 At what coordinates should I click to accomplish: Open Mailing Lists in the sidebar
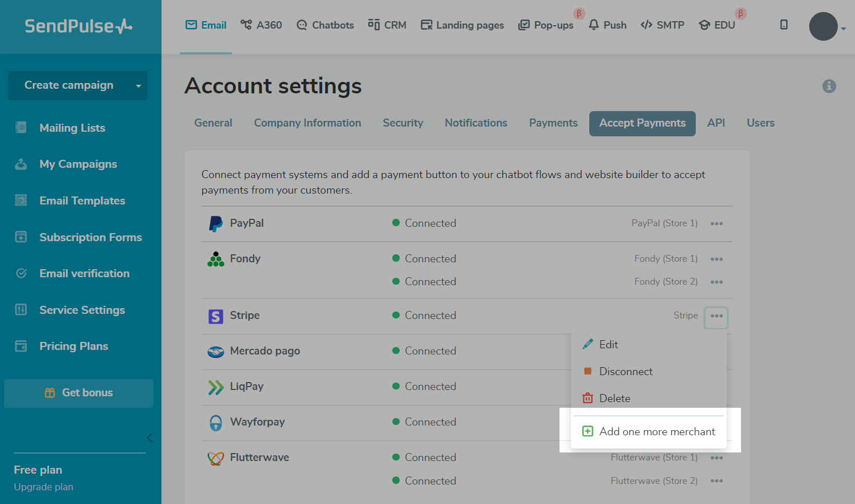click(72, 128)
